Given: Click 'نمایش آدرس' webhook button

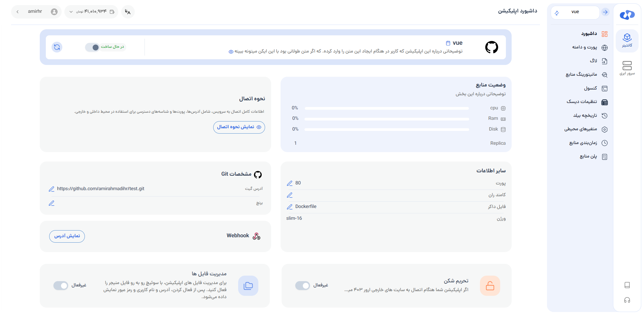Looking at the screenshot, I should (x=67, y=236).
